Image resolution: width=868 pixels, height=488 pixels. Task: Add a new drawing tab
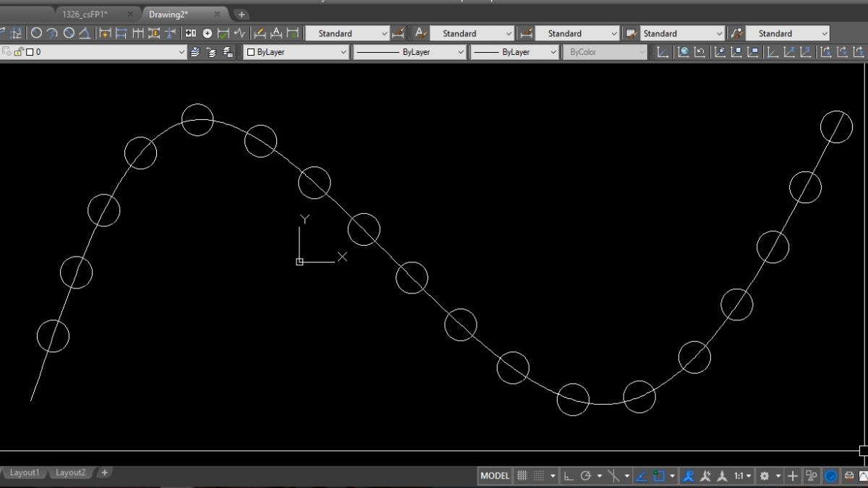[x=242, y=14]
